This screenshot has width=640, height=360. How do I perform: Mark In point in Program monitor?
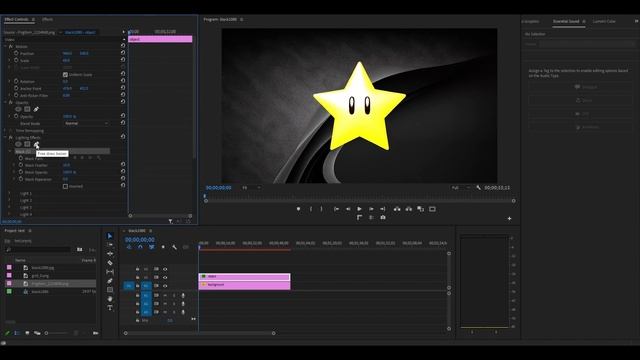(311, 209)
